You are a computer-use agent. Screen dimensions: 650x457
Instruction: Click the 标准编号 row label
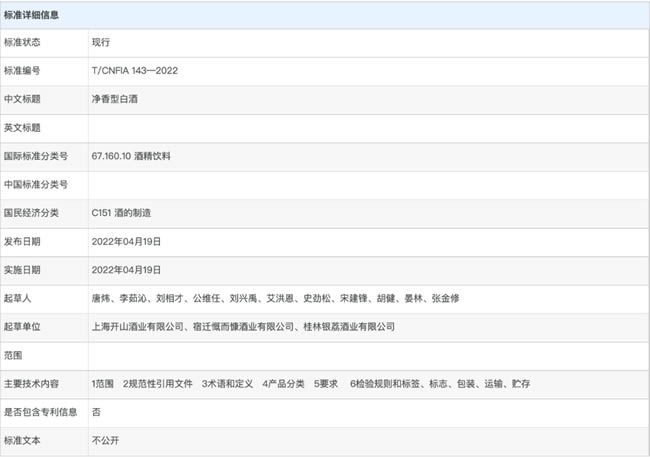point(22,71)
